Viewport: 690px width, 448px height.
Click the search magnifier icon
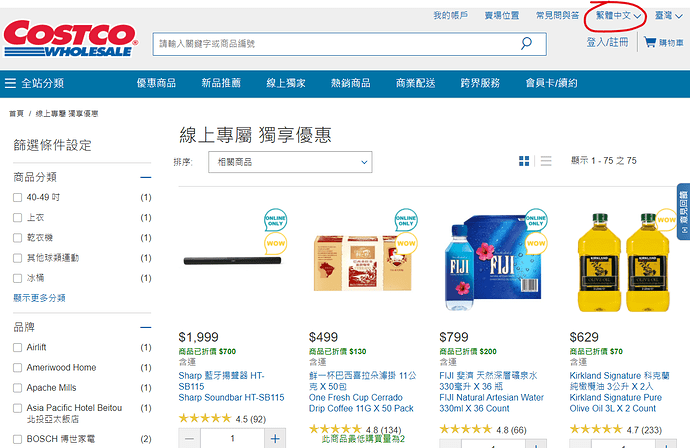[526, 43]
